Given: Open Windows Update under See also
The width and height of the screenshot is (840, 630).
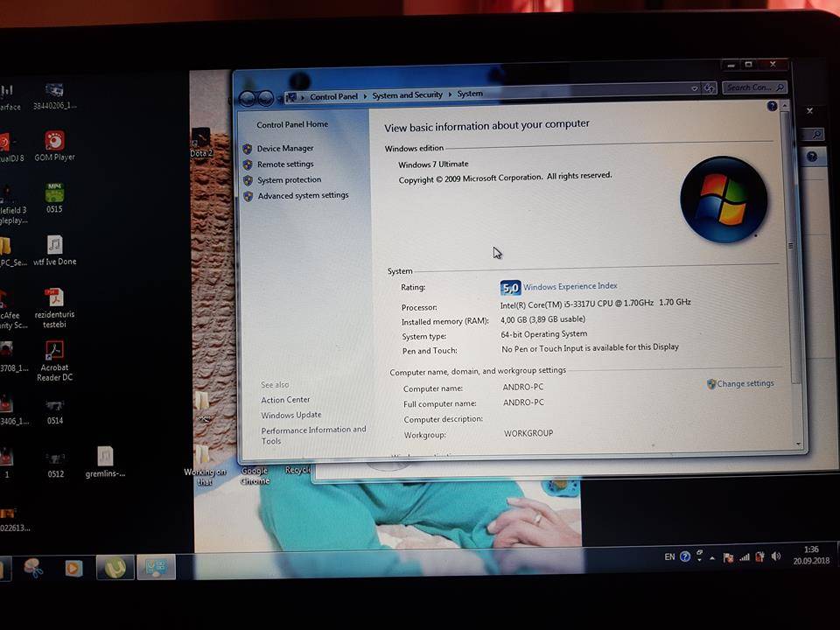Looking at the screenshot, I should [x=291, y=415].
